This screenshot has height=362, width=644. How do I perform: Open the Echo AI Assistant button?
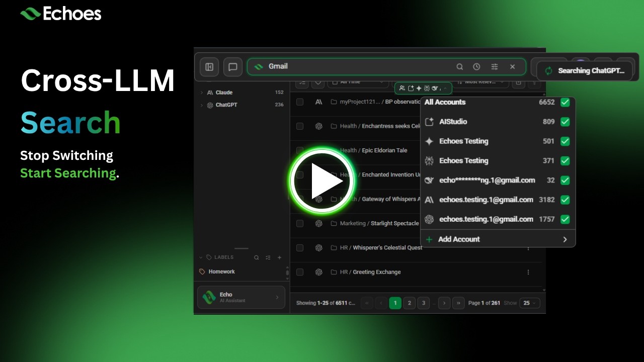click(241, 297)
